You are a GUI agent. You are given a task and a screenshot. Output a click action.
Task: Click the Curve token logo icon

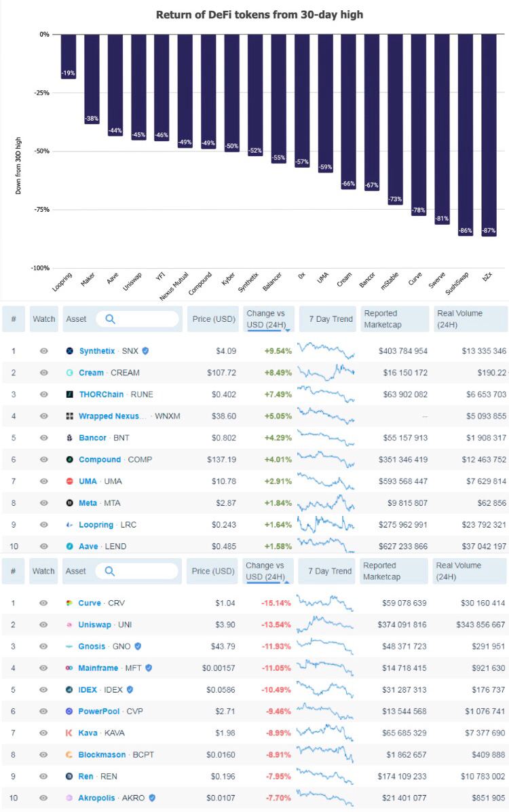pos(69,604)
